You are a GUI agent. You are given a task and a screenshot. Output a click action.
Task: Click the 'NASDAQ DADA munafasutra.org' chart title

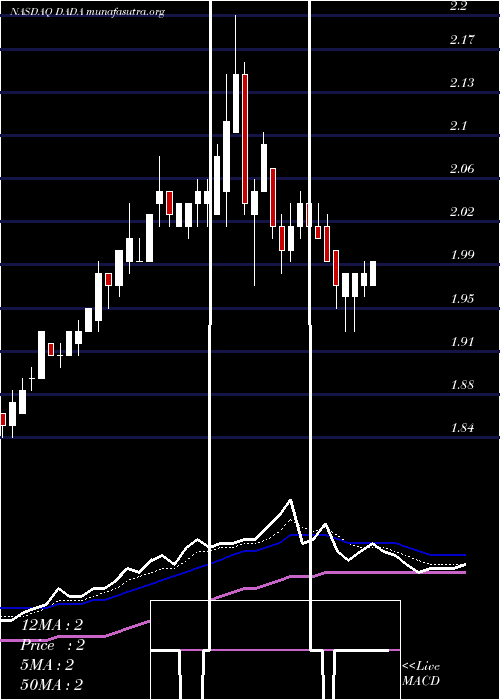87,12
